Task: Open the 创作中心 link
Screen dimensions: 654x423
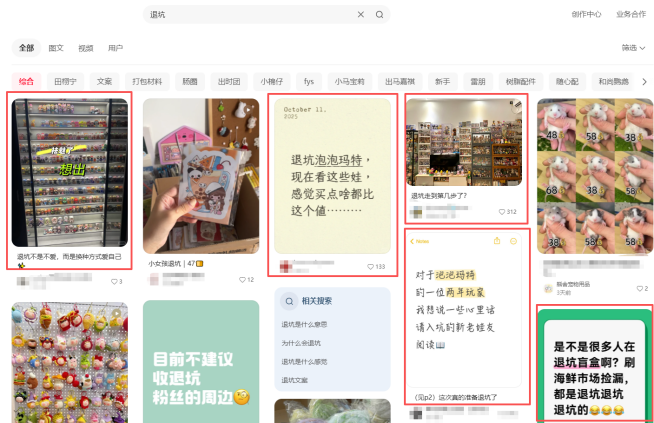Action: (586, 15)
